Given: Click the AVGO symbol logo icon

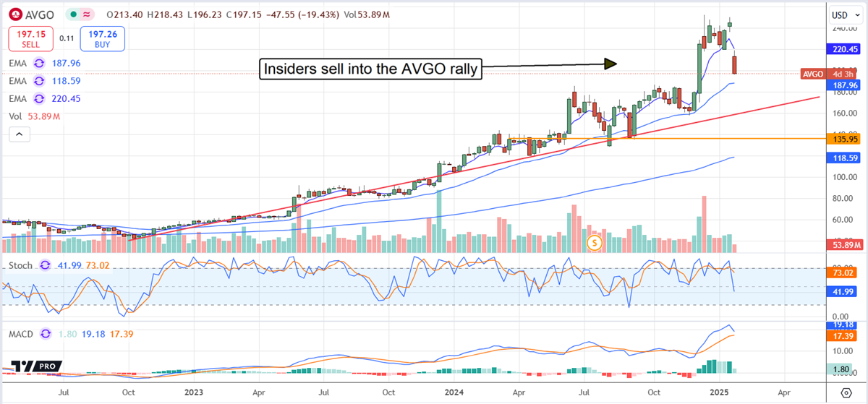Looking at the screenshot, I should (x=12, y=14).
